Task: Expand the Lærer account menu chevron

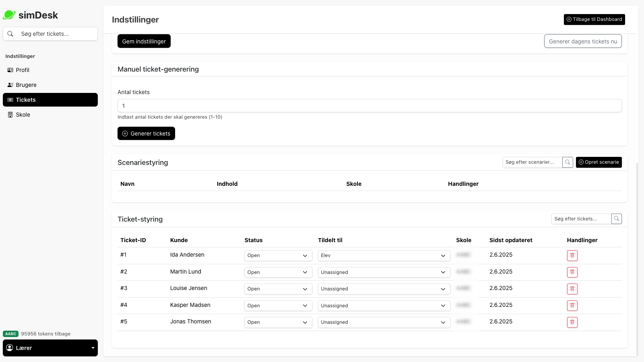Action: [93, 348]
